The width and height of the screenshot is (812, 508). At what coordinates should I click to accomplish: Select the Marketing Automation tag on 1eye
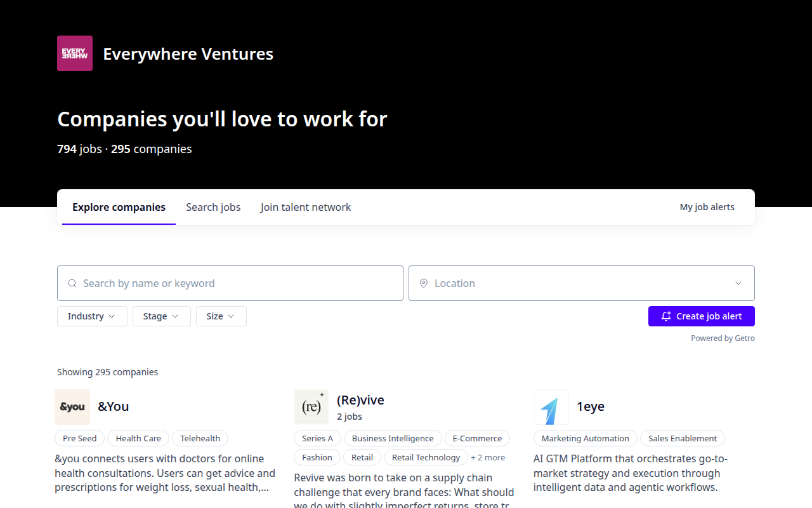click(x=586, y=438)
